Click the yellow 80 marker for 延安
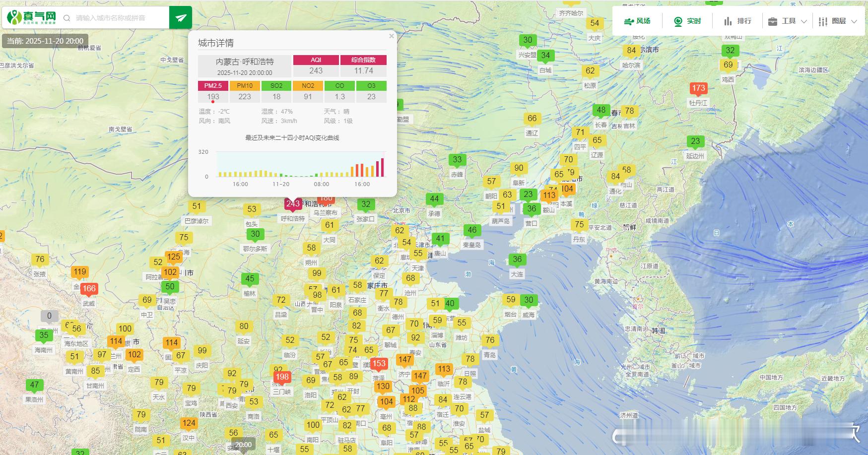This screenshot has height=455, width=868. pos(244,326)
